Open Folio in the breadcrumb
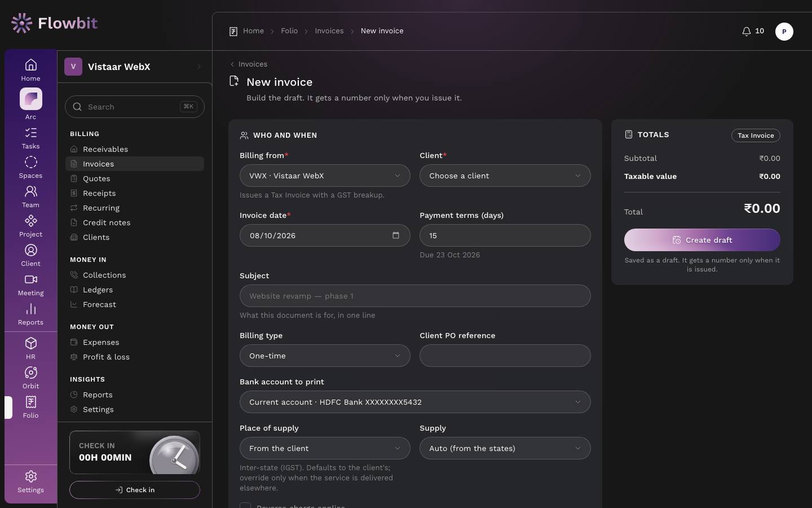Screen dimensions: 812x508 click(289, 31)
